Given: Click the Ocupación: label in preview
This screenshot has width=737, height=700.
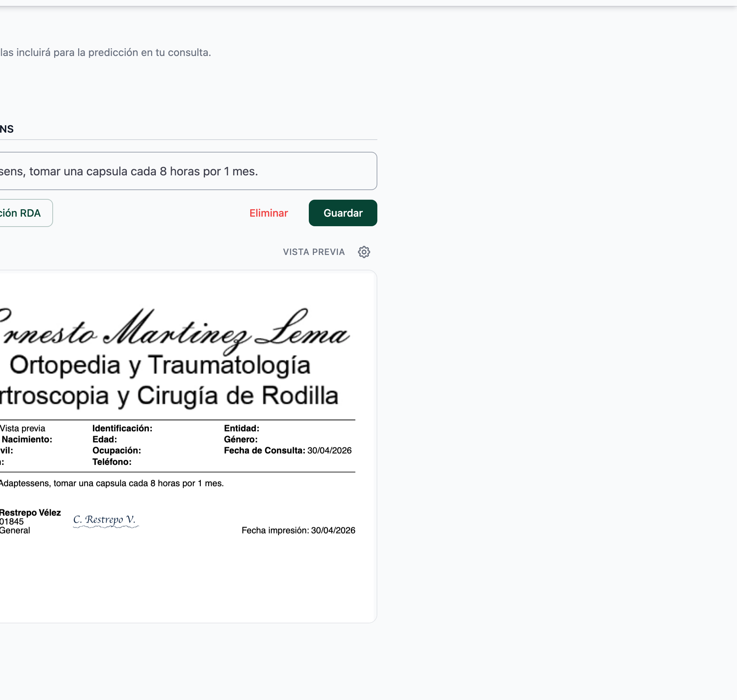Looking at the screenshot, I should (x=116, y=450).
